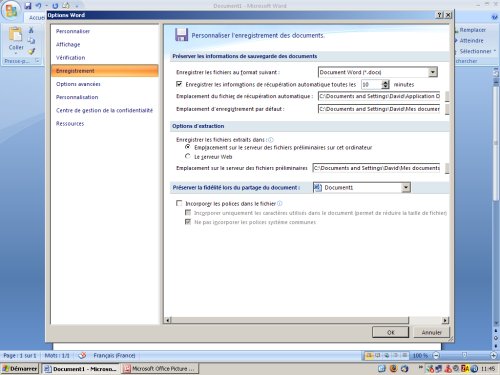500x375 pixels.
Task: Toggle AutoRecover information checkbox
Action: pyautogui.click(x=179, y=84)
